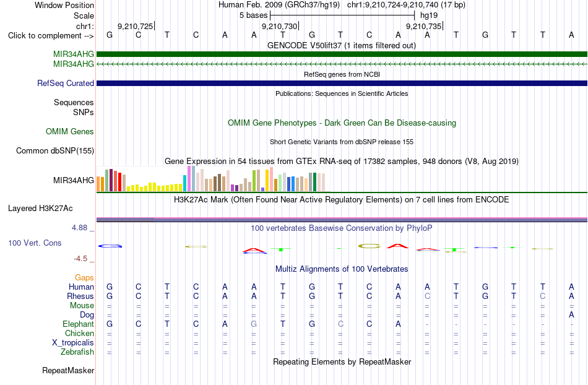Image resolution: width=588 pixels, height=385 pixels.
Task: Click the navy RefSeq Curated gene bar
Action: [x=342, y=83]
